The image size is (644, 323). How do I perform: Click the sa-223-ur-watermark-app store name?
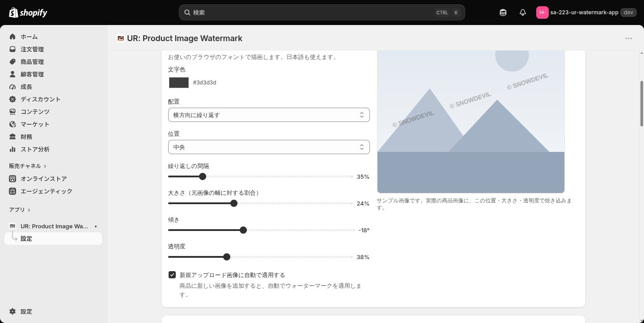pos(584,13)
